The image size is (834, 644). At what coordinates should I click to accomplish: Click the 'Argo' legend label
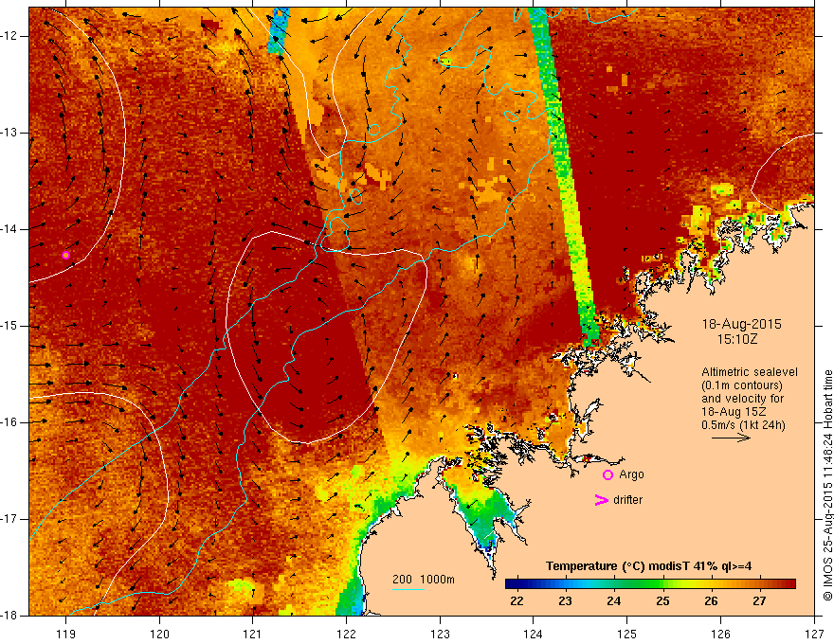pos(631,474)
